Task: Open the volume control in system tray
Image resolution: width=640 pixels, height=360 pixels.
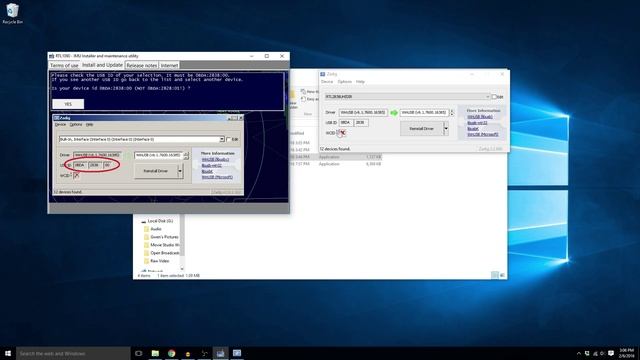Action: 602,353
